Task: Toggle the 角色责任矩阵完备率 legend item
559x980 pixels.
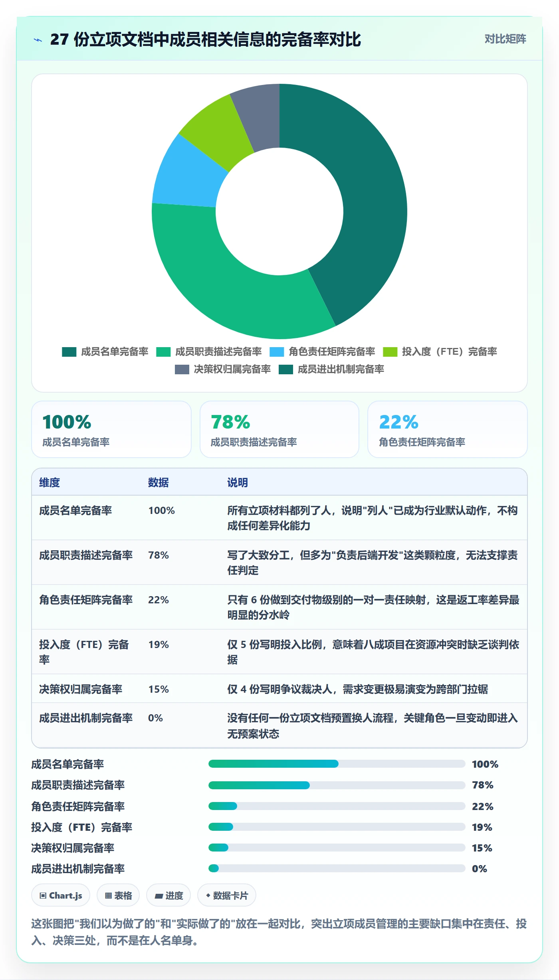Action: click(x=322, y=352)
